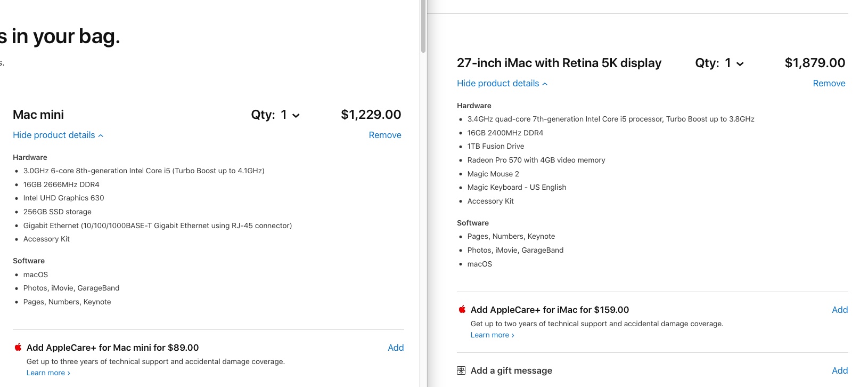Click the Mac mini Hardware heading
Screen dimensions: 868x387
click(30, 158)
